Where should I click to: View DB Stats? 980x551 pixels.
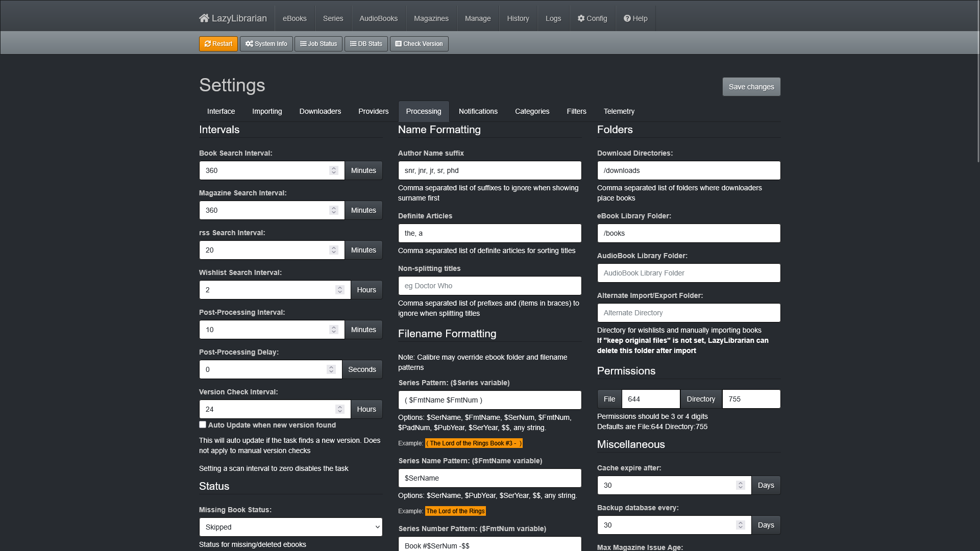[x=366, y=44]
